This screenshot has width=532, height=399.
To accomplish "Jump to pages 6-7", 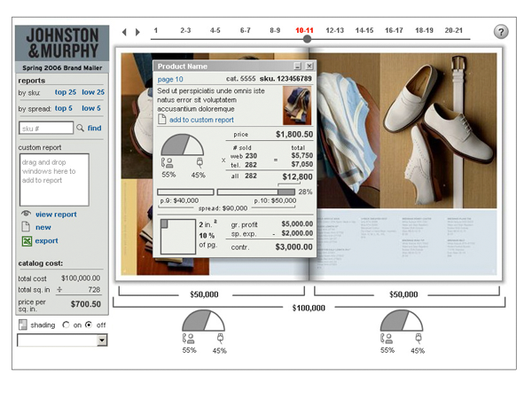I will [245, 30].
